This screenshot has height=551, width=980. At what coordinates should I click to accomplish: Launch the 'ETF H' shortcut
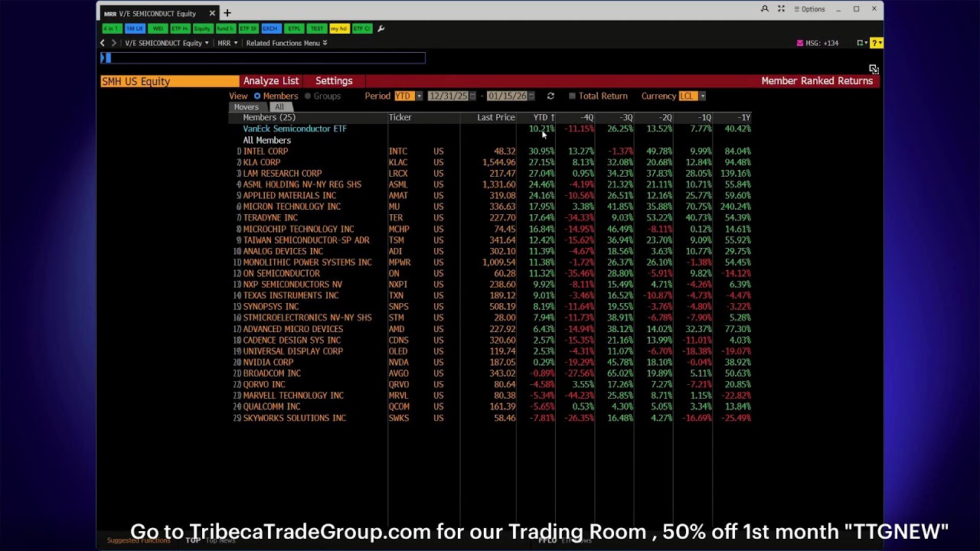180,28
